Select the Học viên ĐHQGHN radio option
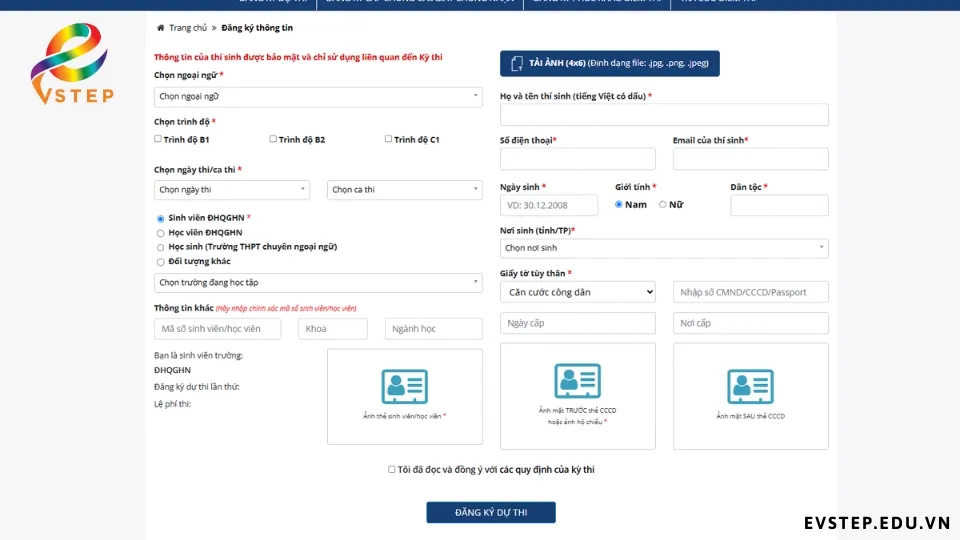960x540 pixels. click(160, 233)
